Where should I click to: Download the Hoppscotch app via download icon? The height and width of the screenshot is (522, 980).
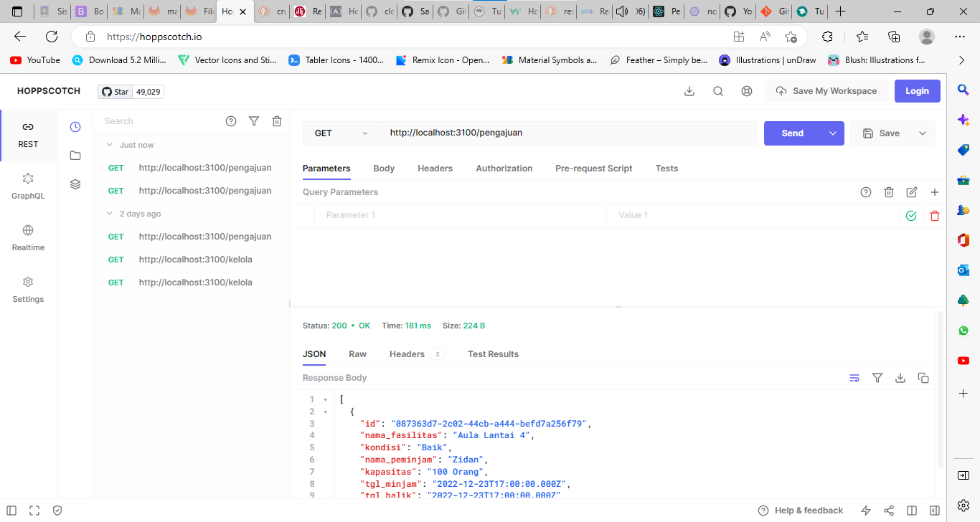689,90
